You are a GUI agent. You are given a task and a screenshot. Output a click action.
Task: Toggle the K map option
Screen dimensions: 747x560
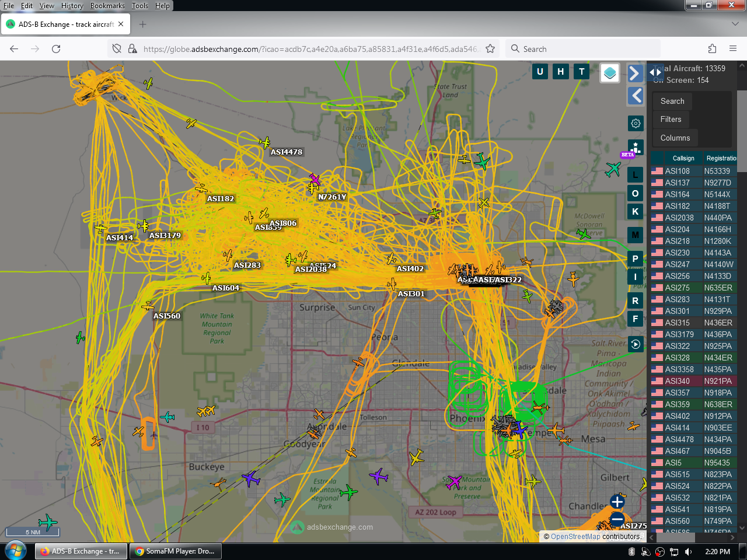coord(636,211)
